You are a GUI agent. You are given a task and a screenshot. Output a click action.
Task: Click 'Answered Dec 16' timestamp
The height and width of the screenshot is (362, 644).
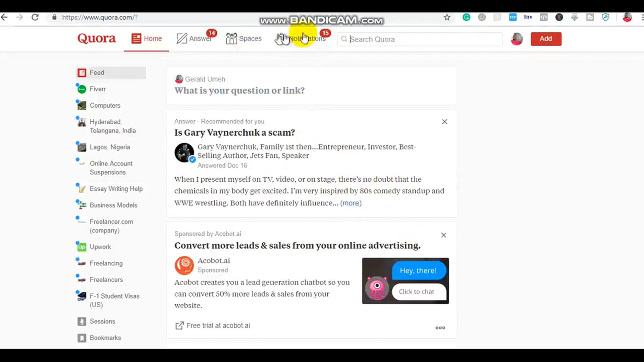tap(222, 166)
